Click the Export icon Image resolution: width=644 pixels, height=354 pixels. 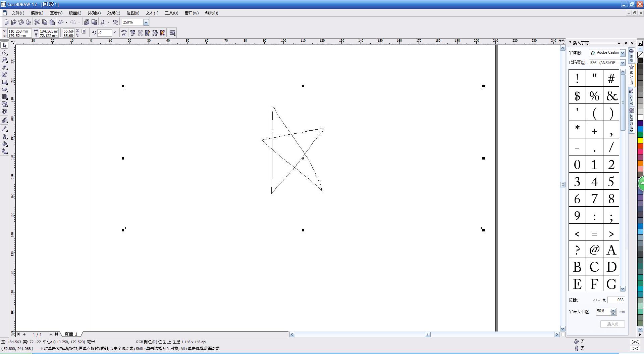tap(94, 22)
